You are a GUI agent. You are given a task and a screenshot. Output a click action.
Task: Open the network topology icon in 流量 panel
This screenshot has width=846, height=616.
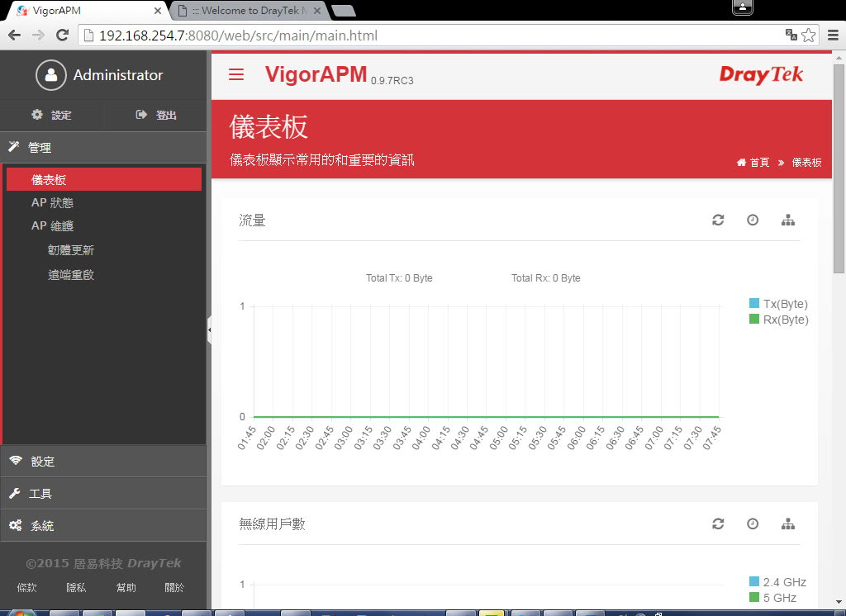pyautogui.click(x=787, y=220)
